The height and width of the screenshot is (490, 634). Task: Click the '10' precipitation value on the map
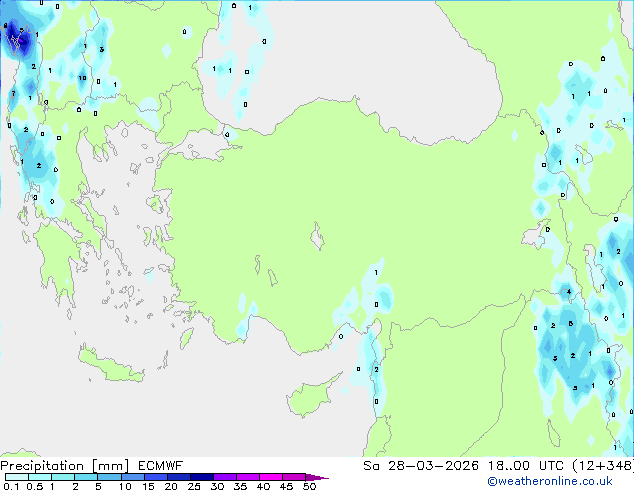pyautogui.click(x=82, y=78)
